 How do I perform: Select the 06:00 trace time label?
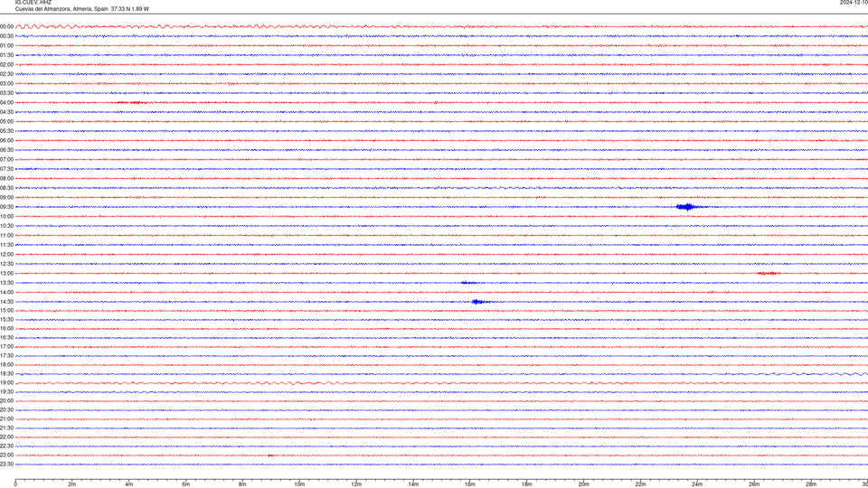point(6,141)
